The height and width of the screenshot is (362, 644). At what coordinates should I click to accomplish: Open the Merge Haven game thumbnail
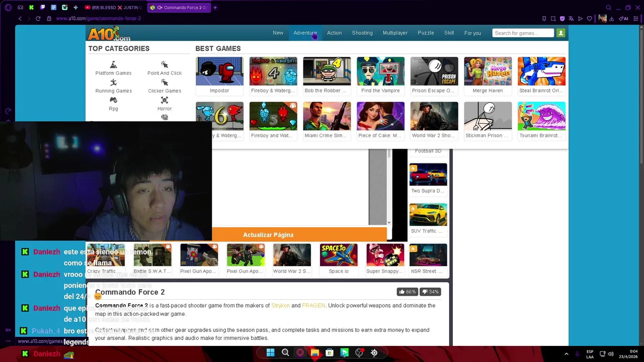click(x=488, y=71)
